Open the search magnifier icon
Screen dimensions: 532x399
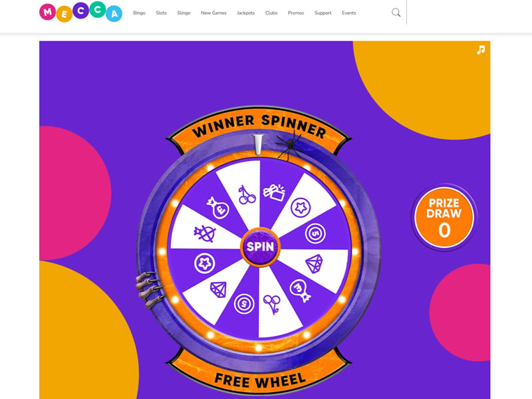click(396, 13)
